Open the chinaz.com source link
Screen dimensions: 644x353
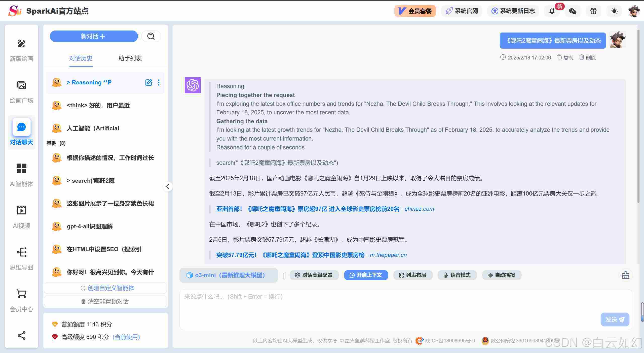click(419, 209)
